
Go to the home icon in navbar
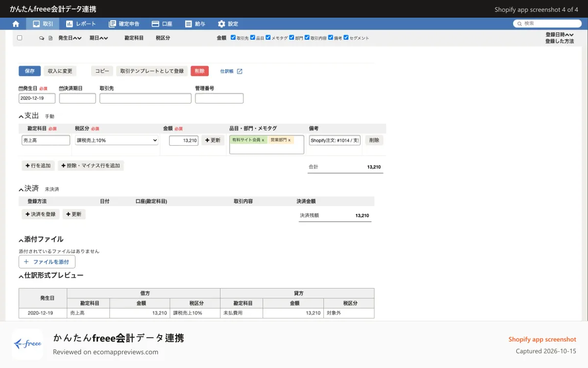[x=16, y=24]
